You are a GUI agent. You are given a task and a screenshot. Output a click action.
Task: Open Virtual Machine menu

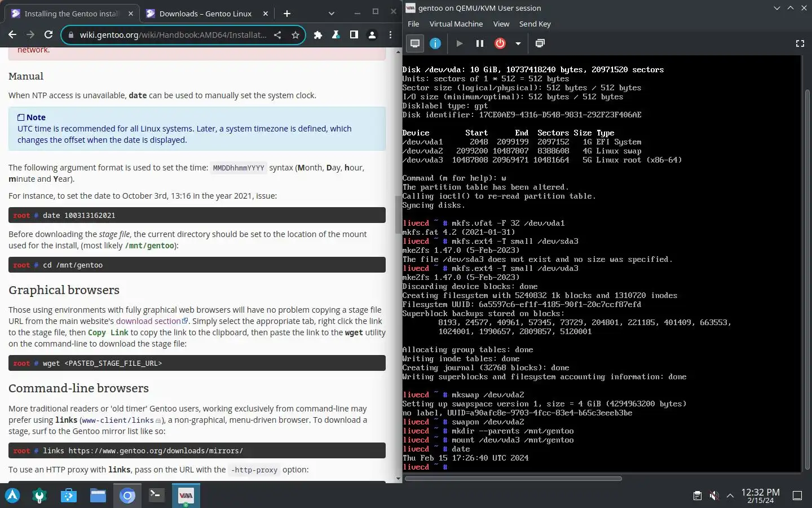(456, 24)
